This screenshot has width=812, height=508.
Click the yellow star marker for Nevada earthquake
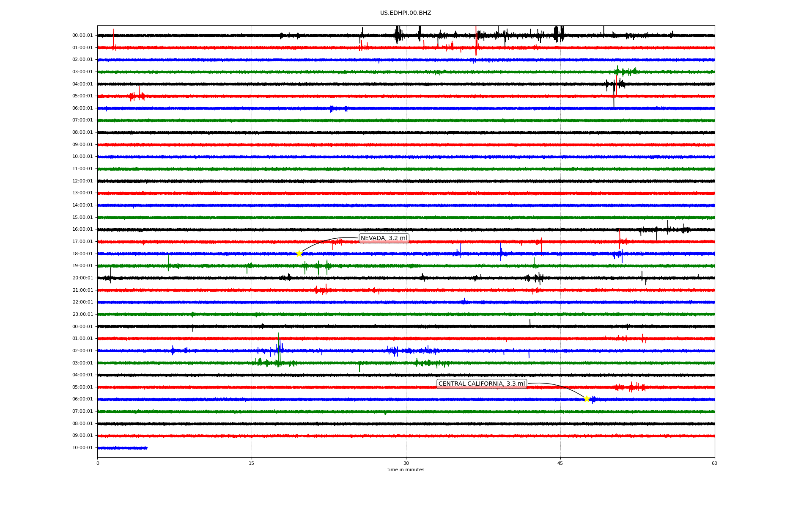coord(299,254)
